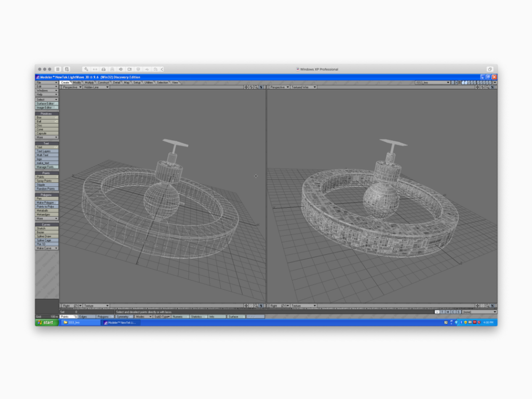Screen dimensions: 532x399
Task: Select the Ball primitive tool
Action: (47, 122)
